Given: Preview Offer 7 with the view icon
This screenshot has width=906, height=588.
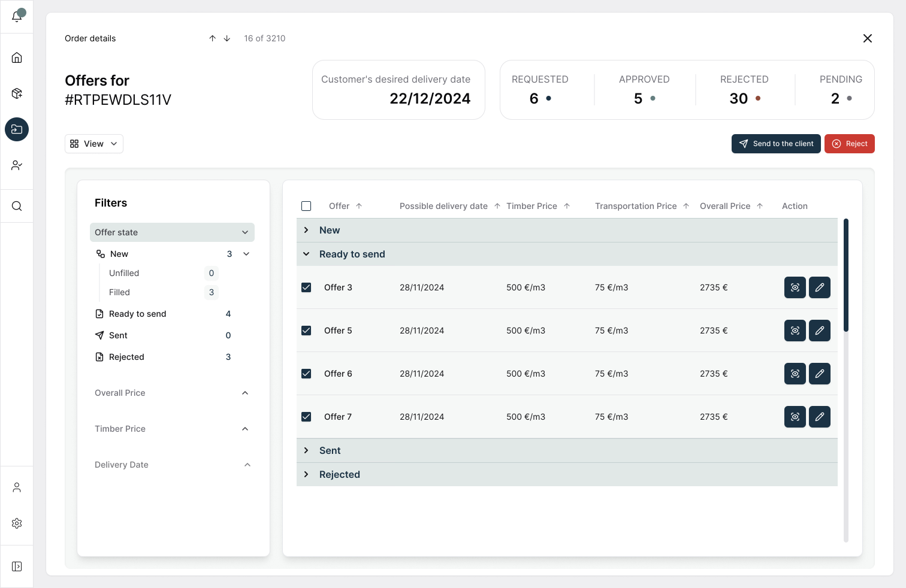Looking at the screenshot, I should pyautogui.click(x=795, y=417).
